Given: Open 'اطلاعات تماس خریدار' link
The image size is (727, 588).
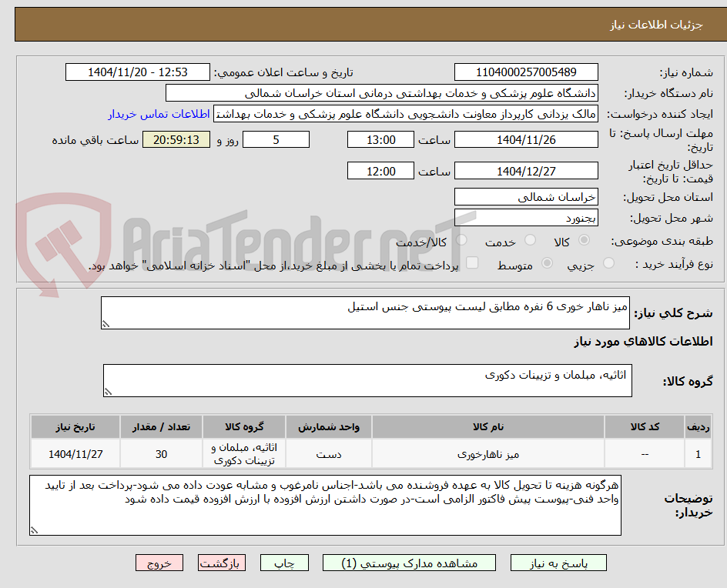Looking at the screenshot, I should tap(159, 114).
